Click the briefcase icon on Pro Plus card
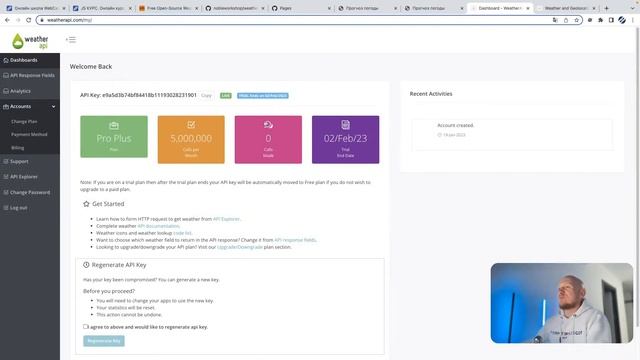The image size is (640, 360). (x=114, y=125)
